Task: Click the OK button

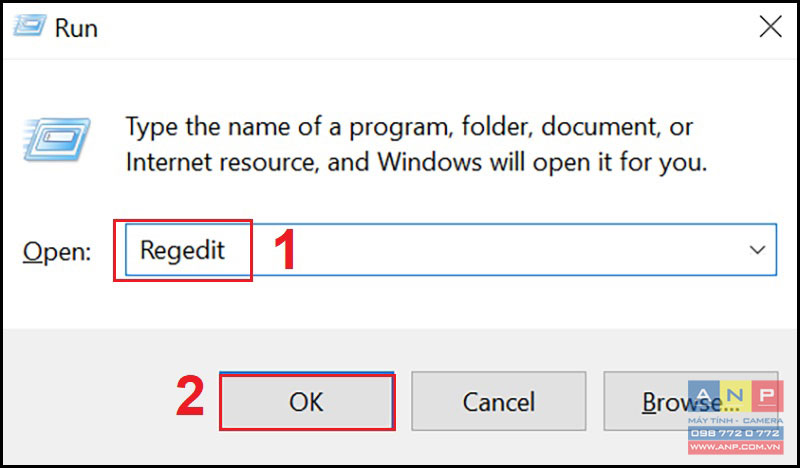Action: tap(307, 401)
